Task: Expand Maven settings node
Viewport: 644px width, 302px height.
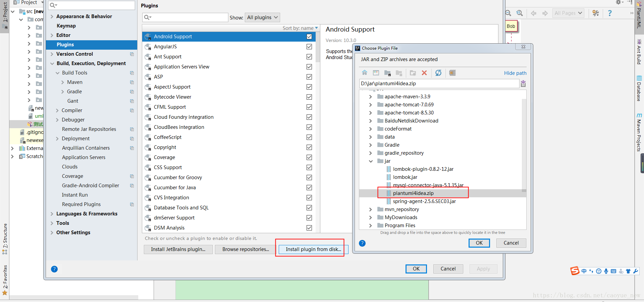Action: tap(63, 82)
